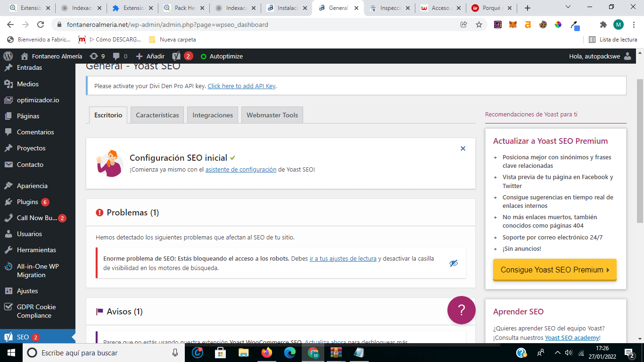Open Yoast icon with 2 notifications in admin bar

coord(182,56)
